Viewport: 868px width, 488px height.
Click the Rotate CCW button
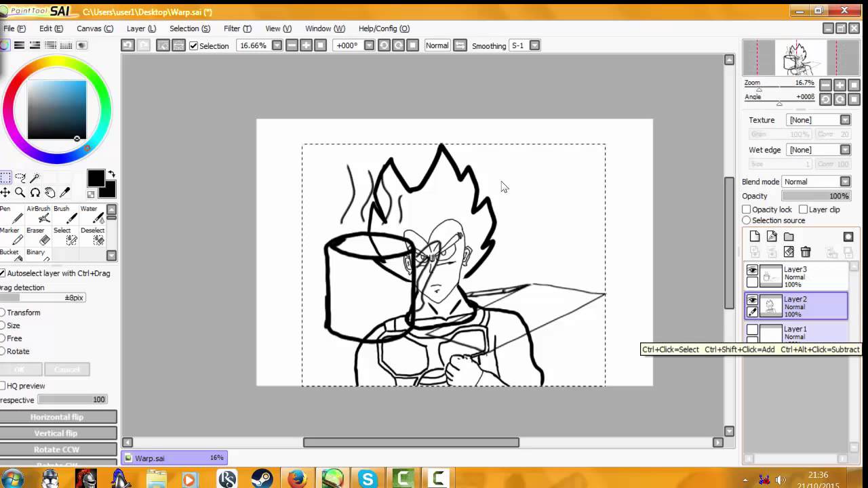point(57,449)
